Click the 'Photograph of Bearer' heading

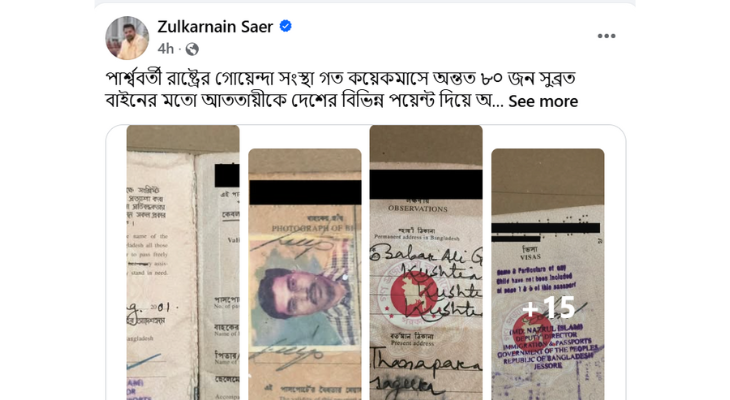point(313,228)
